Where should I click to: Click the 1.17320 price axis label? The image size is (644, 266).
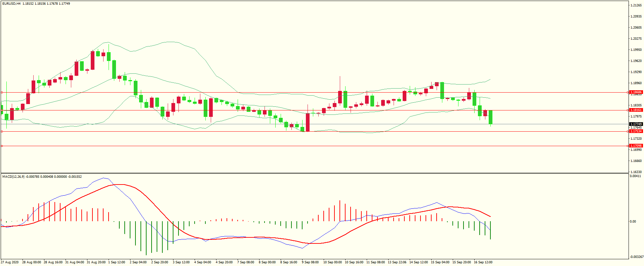[x=636, y=139]
